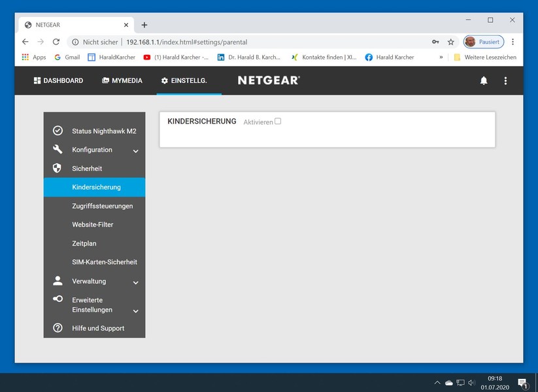Open the Windows notification center icon
Viewport: 538px width, 392px height.
tap(522, 383)
